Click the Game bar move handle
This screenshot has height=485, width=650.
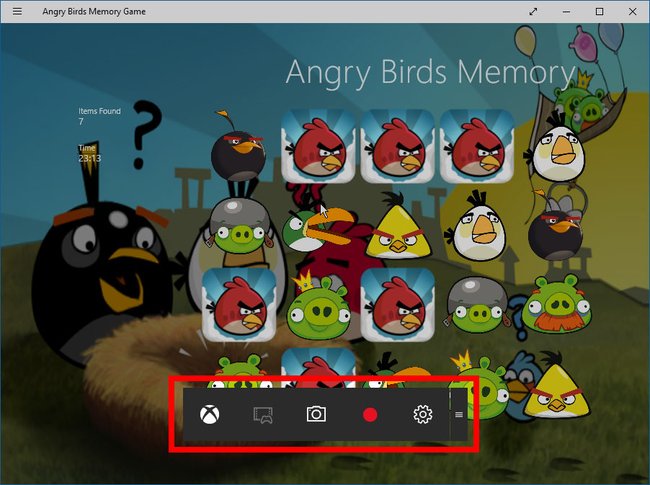coord(458,415)
